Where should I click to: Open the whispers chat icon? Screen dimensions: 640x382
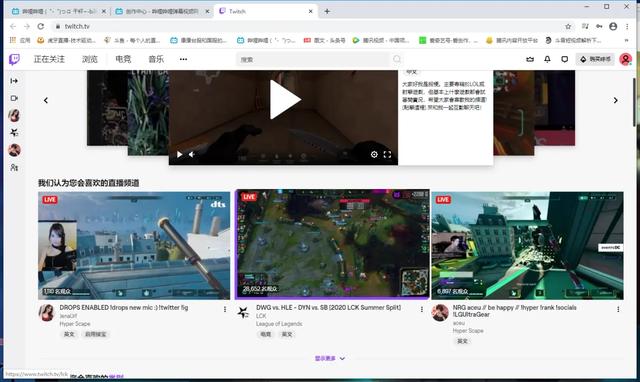click(x=564, y=60)
